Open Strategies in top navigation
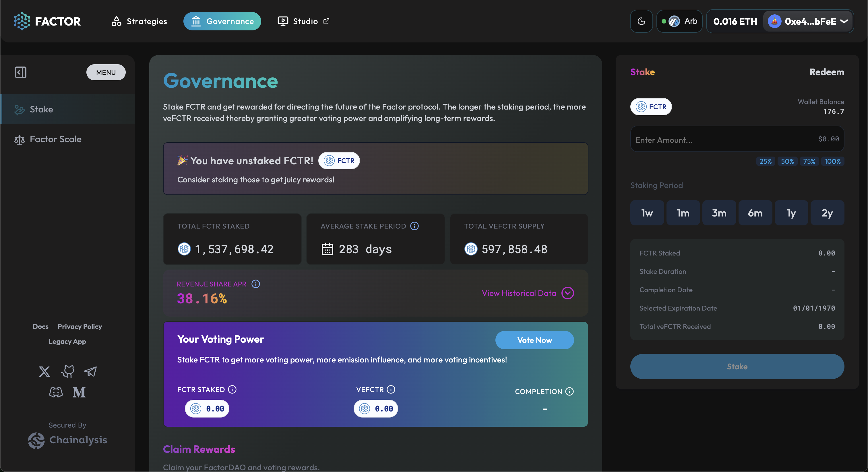868x472 pixels. pyautogui.click(x=139, y=21)
